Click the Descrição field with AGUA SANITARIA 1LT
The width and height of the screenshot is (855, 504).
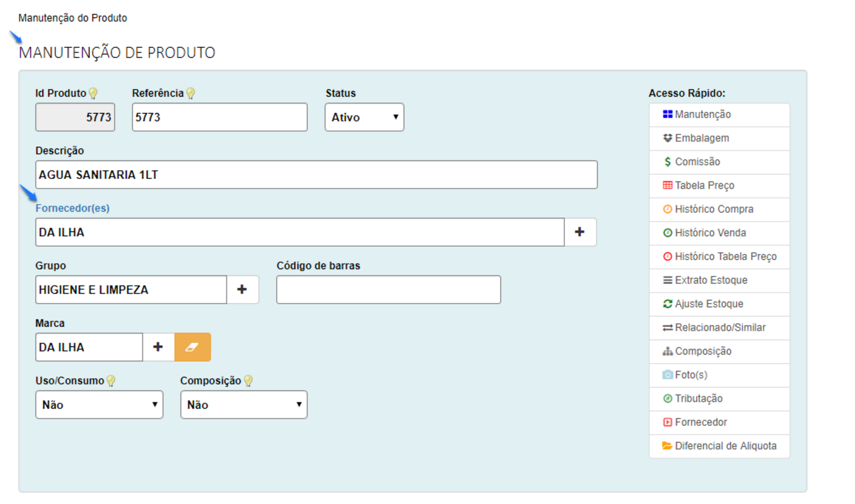316,175
